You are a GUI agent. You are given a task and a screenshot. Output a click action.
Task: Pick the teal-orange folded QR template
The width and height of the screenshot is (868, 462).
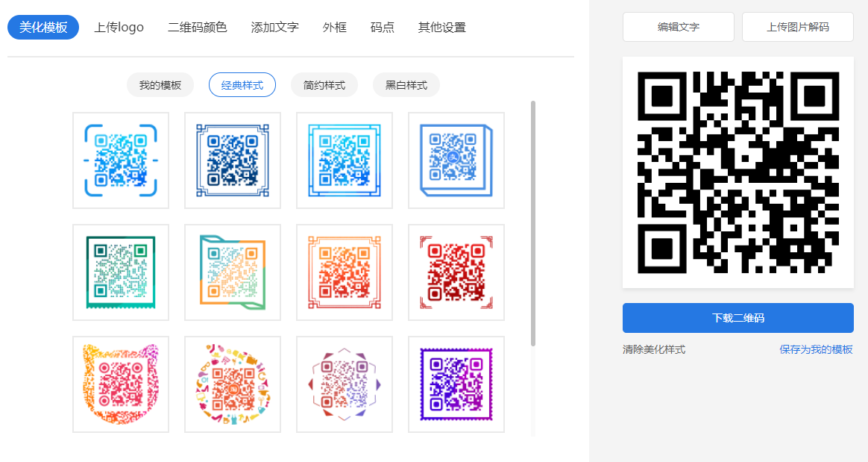[233, 272]
